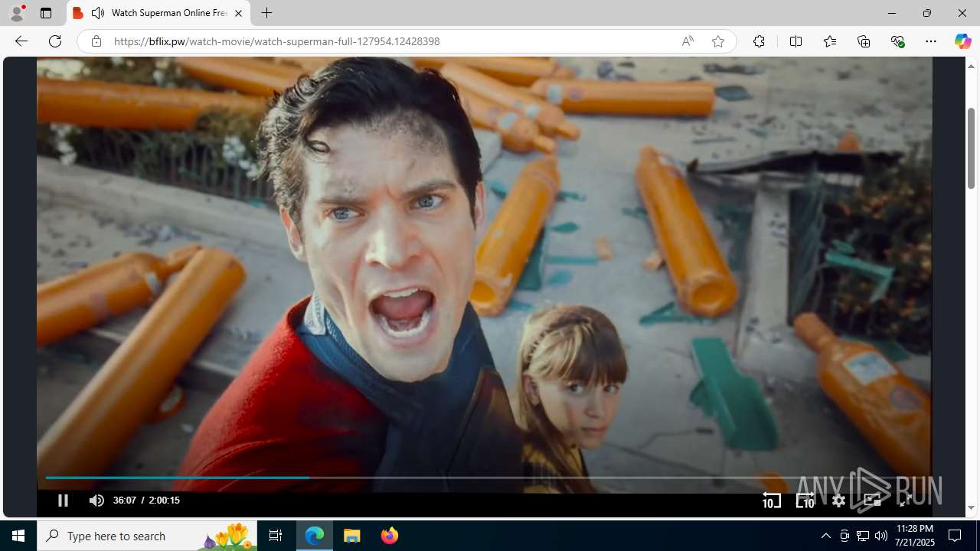Viewport: 980px width, 551px height.
Task: Open the browser profile icon
Action: [17, 13]
